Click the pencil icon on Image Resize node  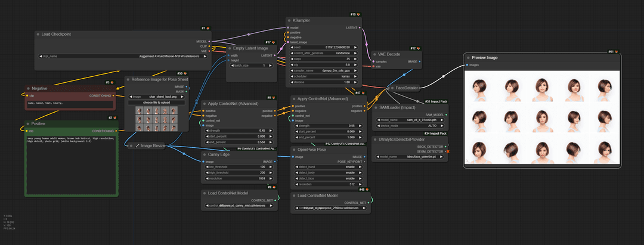click(x=137, y=145)
